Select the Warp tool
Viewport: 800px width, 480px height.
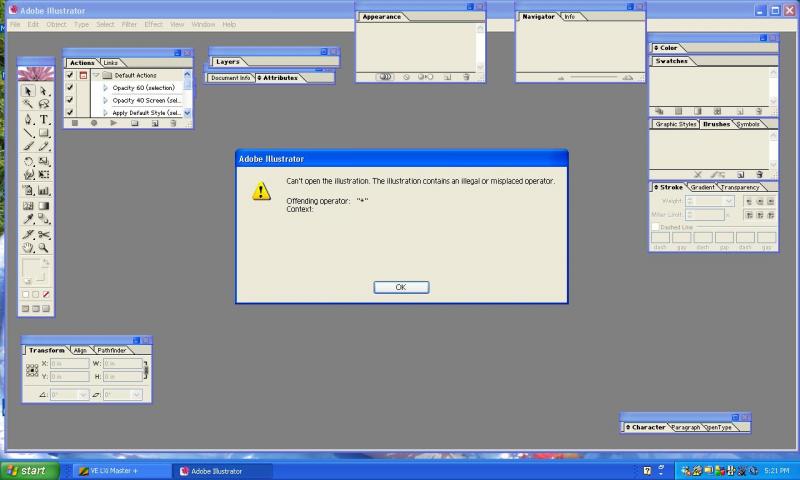[28, 175]
